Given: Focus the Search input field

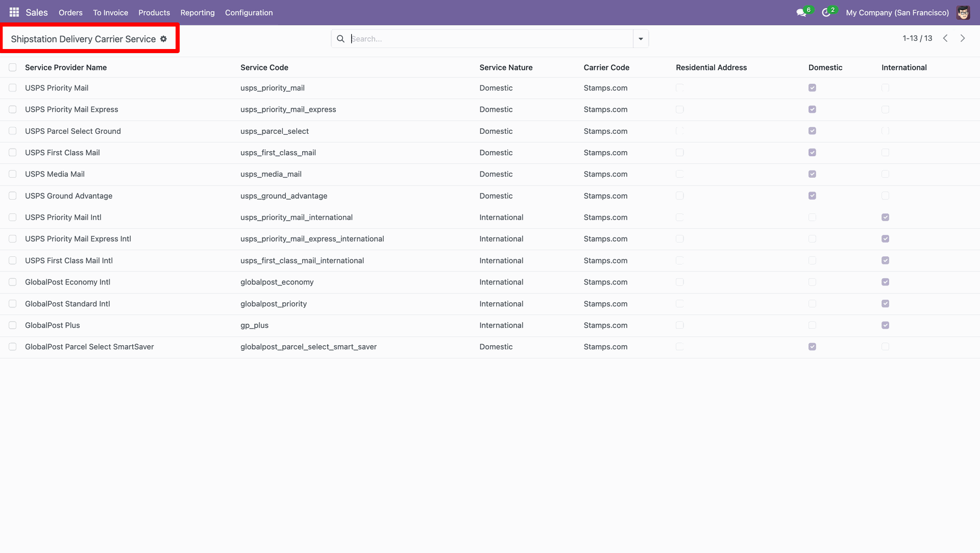Looking at the screenshot, I should coord(490,39).
